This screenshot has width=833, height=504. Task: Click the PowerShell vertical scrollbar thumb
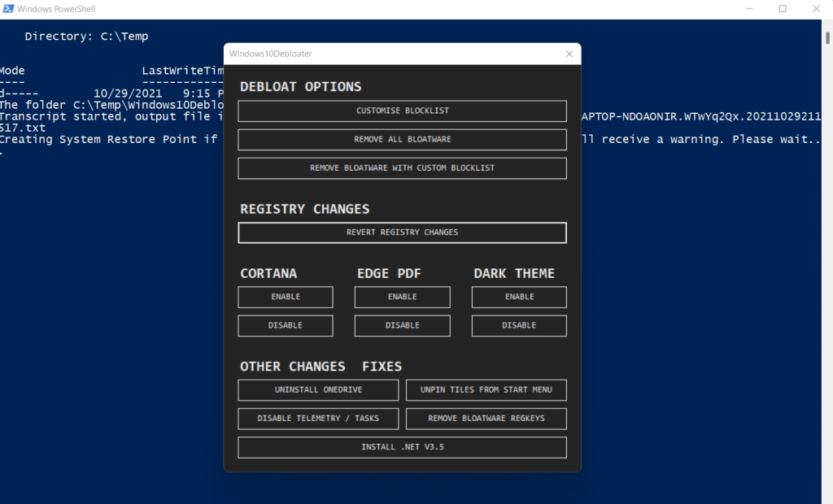pos(827,37)
